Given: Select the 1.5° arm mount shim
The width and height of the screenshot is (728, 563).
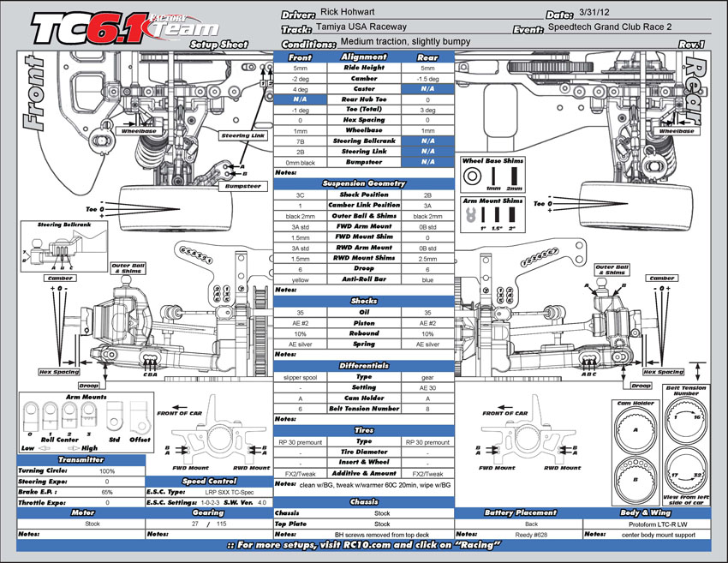Looking at the screenshot, I should point(497,214).
